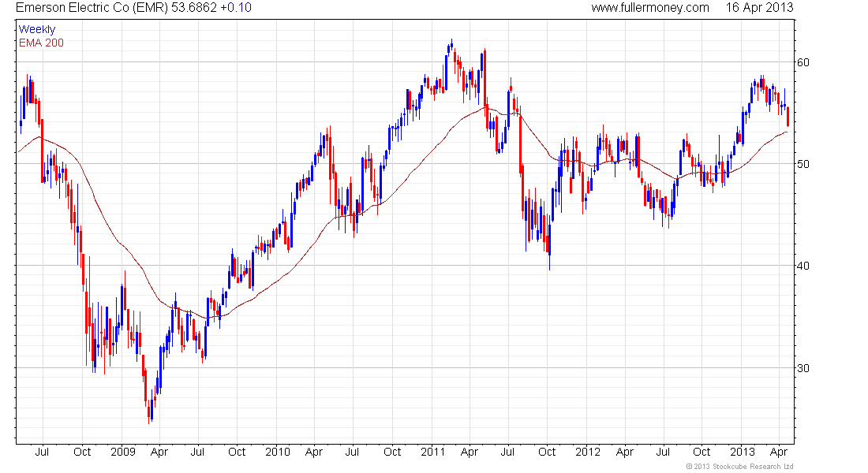868x473 pixels.
Task: Click the final 'Apr' label after 2013
Action: point(779,453)
